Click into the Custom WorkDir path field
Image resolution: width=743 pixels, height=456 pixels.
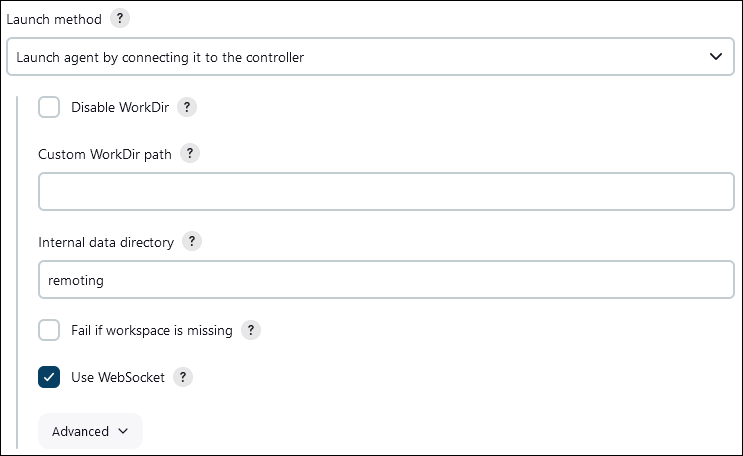coord(386,192)
